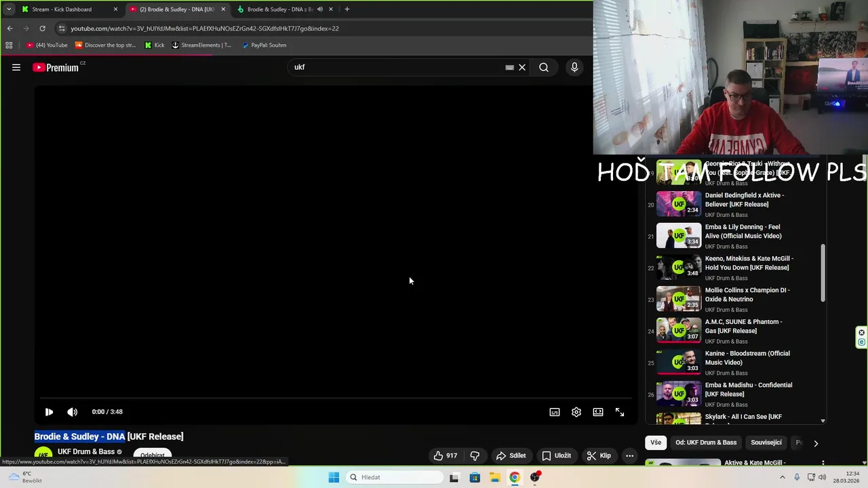
Task: Open the StreamElements bookmark
Action: point(201,45)
